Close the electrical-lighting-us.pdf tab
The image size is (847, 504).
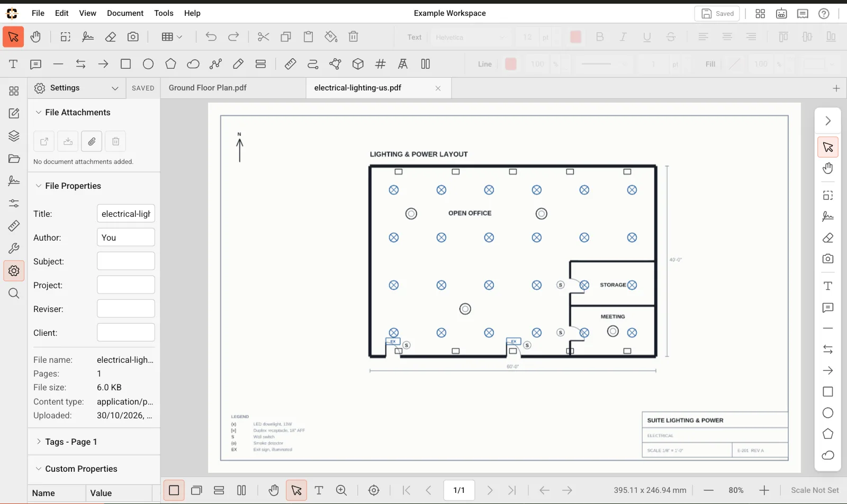(438, 88)
